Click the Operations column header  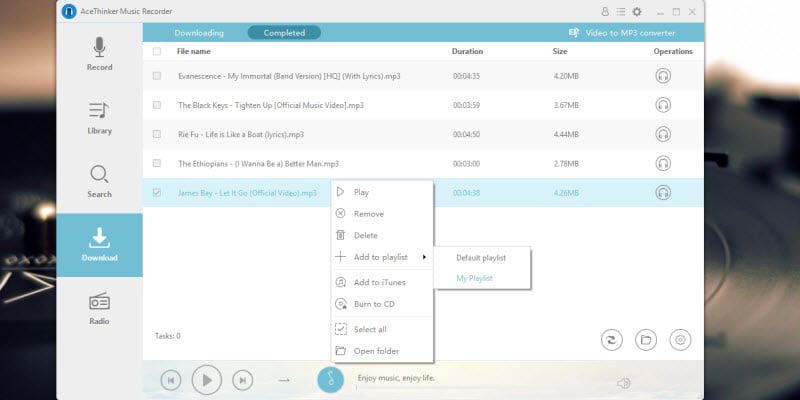pos(673,51)
